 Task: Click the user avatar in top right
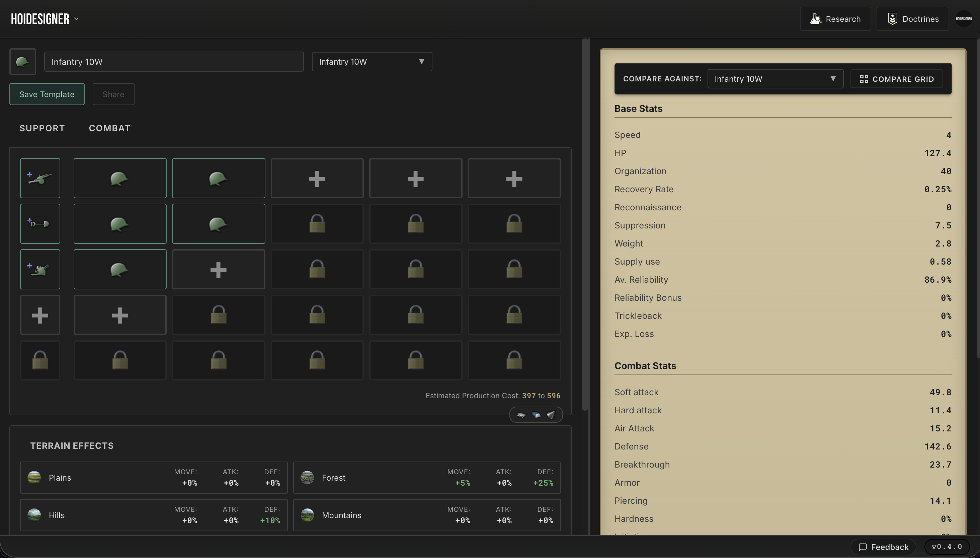pyautogui.click(x=964, y=19)
